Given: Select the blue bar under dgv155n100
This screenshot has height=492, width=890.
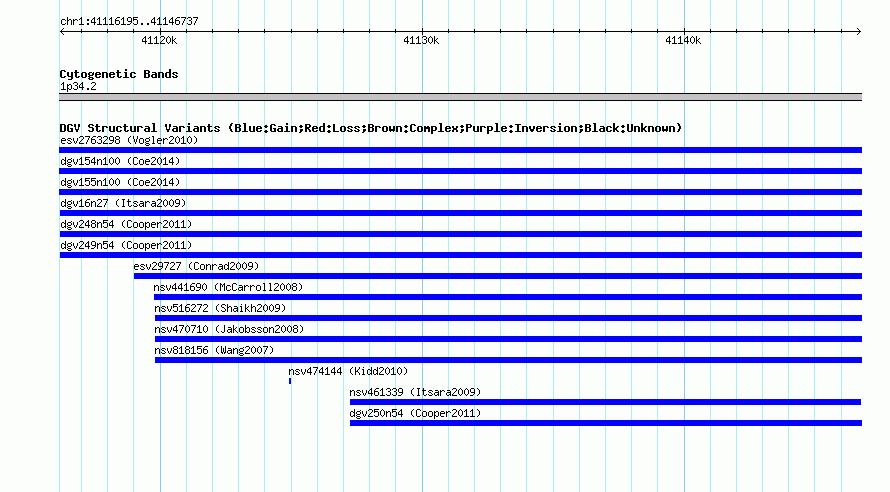Looking at the screenshot, I should (x=460, y=192).
